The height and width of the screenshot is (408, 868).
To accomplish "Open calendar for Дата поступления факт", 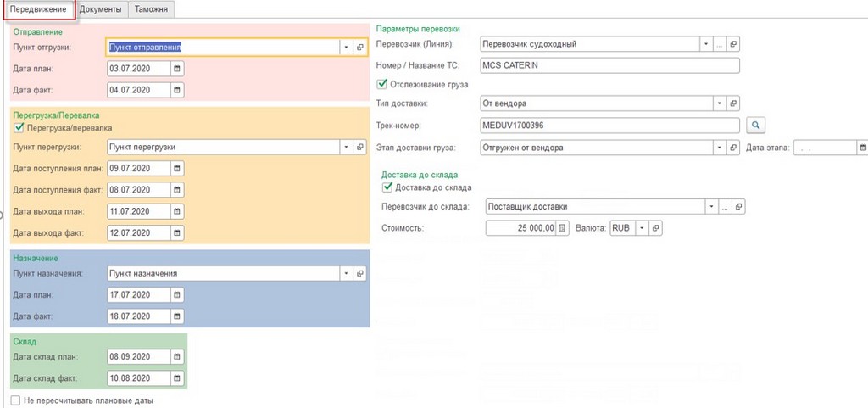I will point(177,189).
